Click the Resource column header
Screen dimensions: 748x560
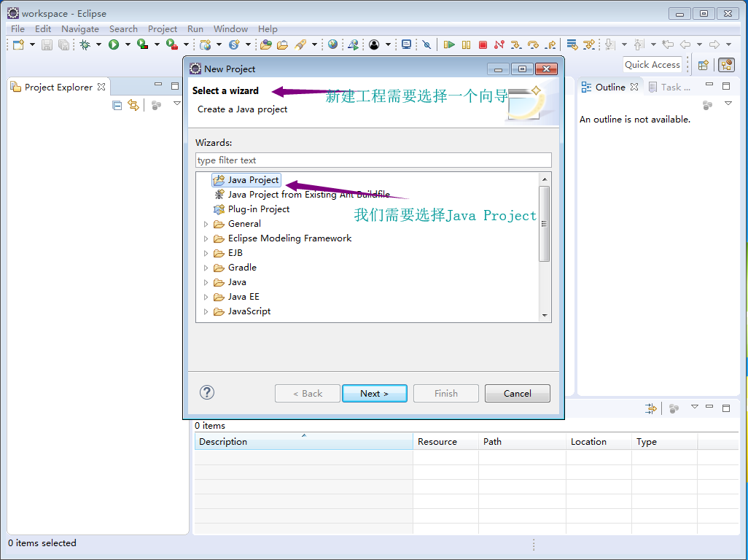coord(445,442)
